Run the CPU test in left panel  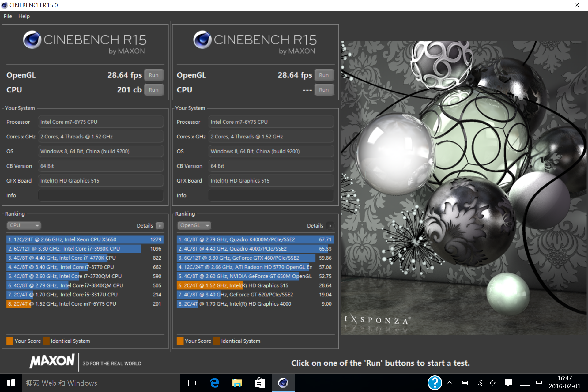(153, 90)
